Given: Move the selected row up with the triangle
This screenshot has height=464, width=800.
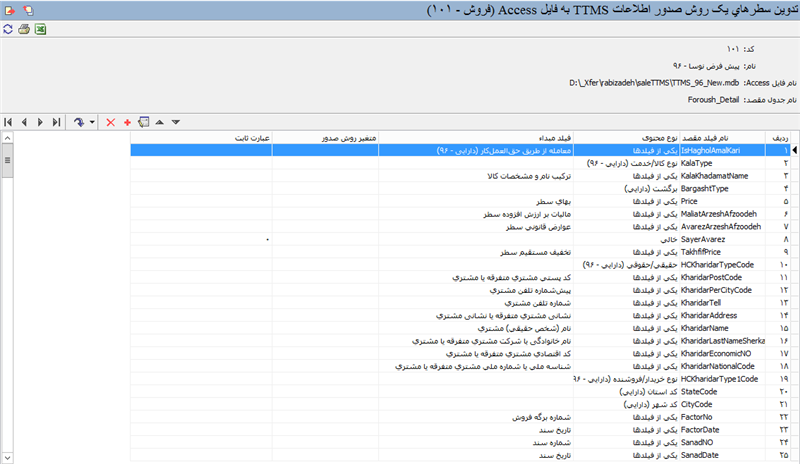Looking at the screenshot, I should tap(160, 122).
